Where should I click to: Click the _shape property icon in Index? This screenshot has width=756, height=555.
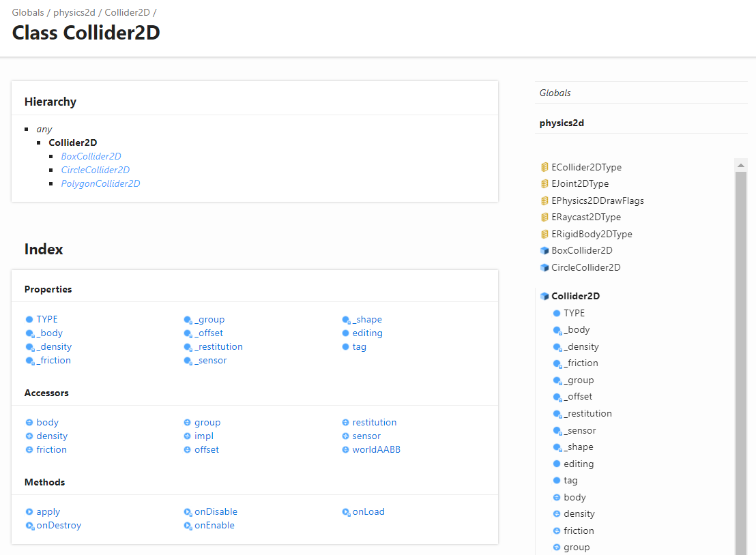point(346,320)
